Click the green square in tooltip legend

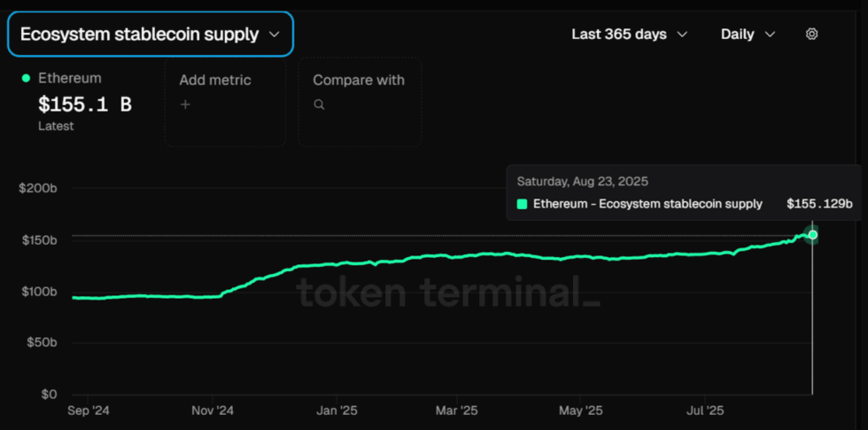point(522,204)
